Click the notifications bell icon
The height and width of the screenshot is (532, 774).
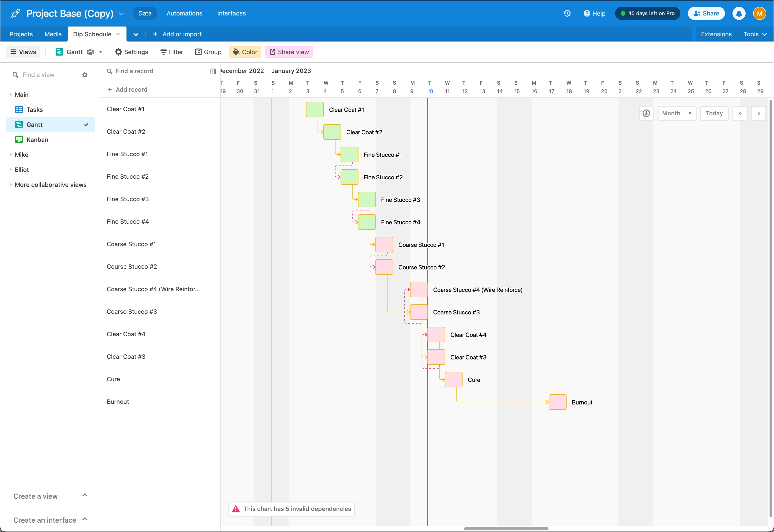coord(739,14)
